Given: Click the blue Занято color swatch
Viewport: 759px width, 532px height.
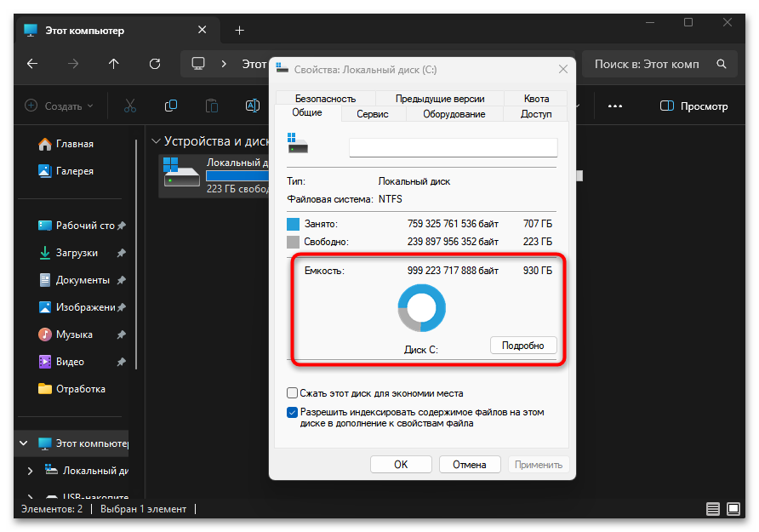Looking at the screenshot, I should pyautogui.click(x=293, y=224).
